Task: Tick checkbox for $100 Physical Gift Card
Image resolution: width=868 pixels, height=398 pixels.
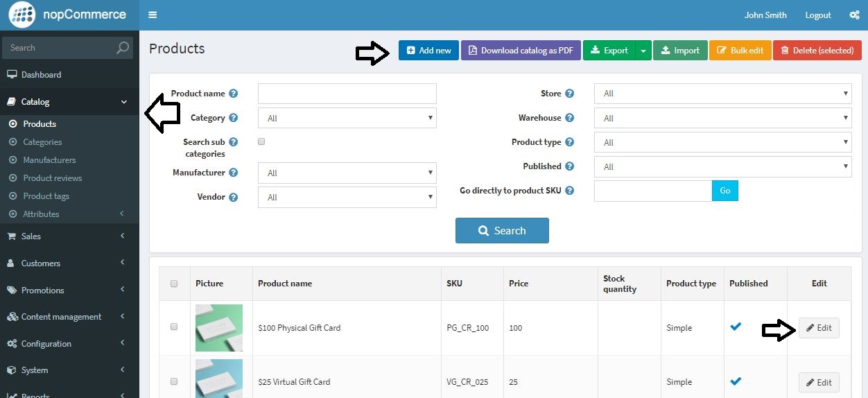Action: [x=174, y=327]
